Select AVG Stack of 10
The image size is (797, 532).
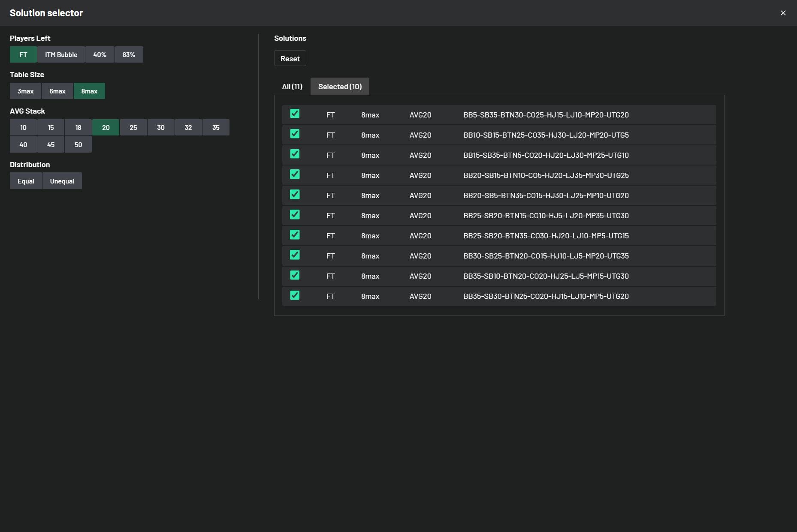pyautogui.click(x=23, y=128)
